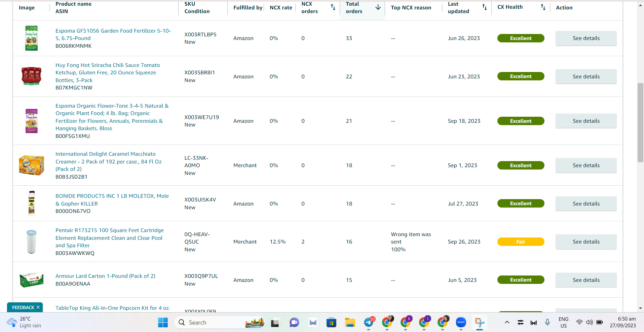
Task: See details for Huy Fong Sriracha Ketchup
Action: tap(586, 76)
